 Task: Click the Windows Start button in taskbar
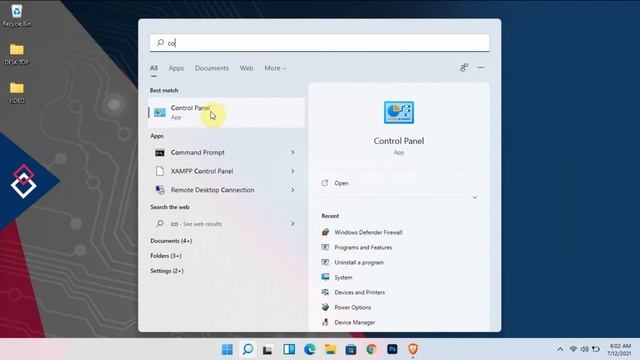click(227, 349)
